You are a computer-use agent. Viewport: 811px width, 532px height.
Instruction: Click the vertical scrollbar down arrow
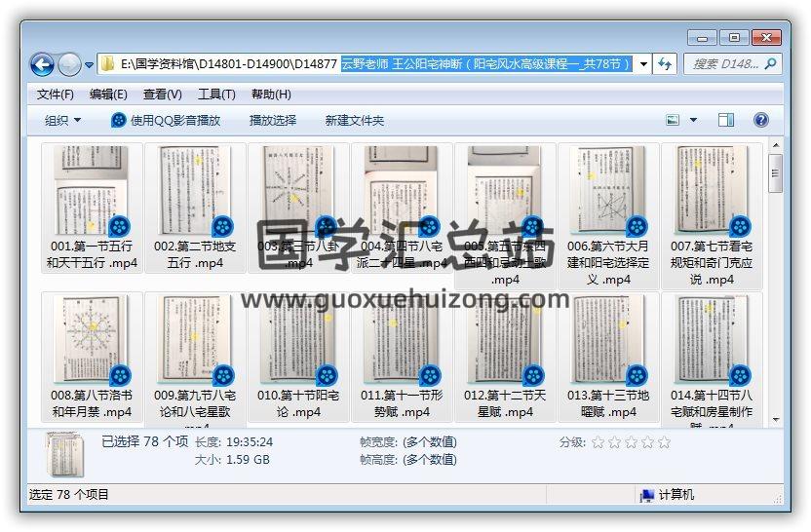[775, 419]
